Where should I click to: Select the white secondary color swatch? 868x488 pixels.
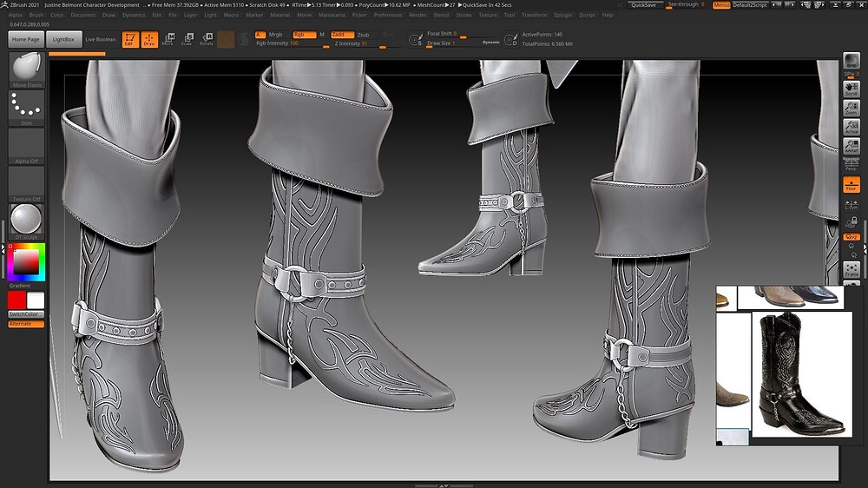click(36, 300)
